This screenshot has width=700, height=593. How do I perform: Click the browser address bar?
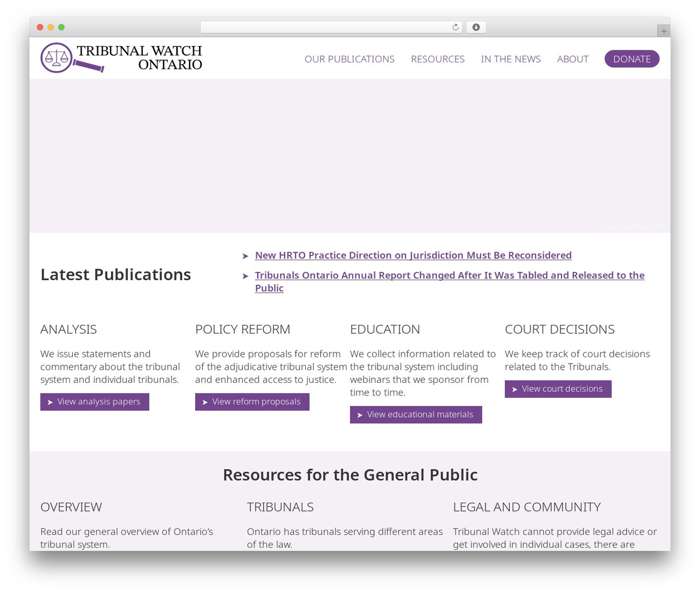[x=331, y=27]
